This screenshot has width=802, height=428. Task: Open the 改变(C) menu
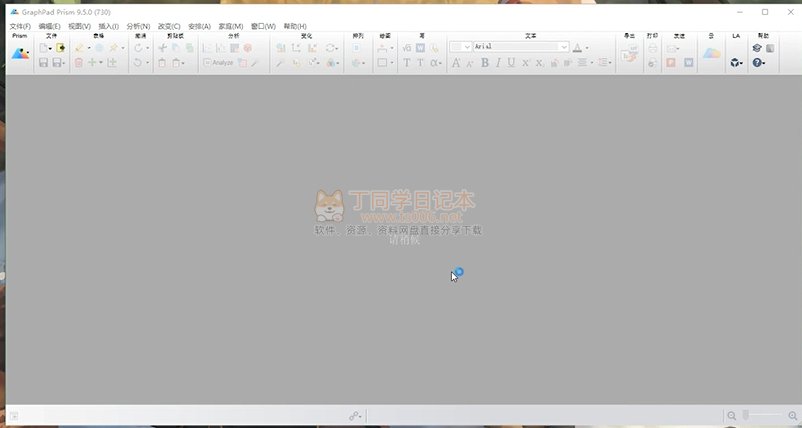pos(169,26)
